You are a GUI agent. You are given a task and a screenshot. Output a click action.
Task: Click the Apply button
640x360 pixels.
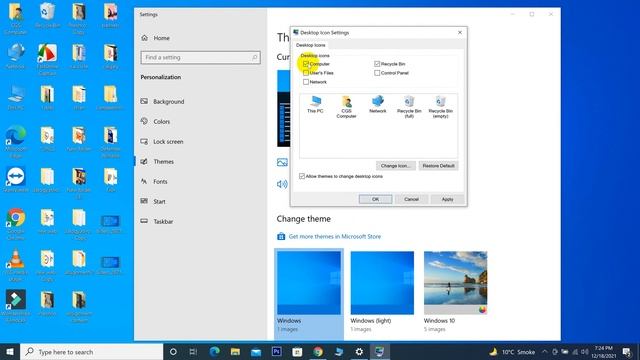click(x=447, y=199)
